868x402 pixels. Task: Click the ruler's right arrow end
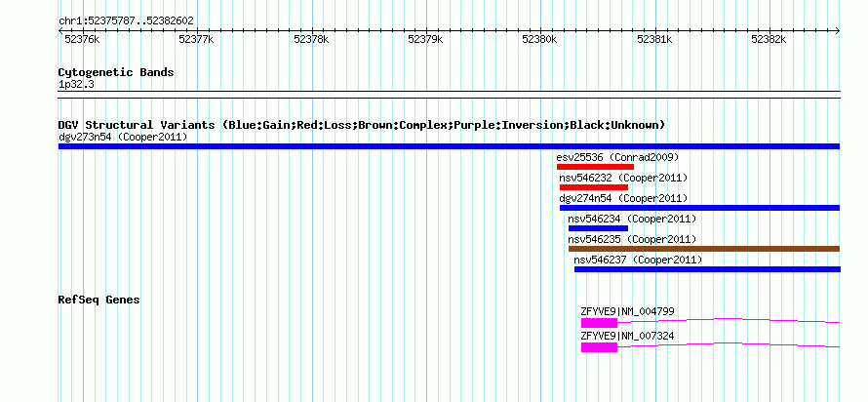point(838,30)
